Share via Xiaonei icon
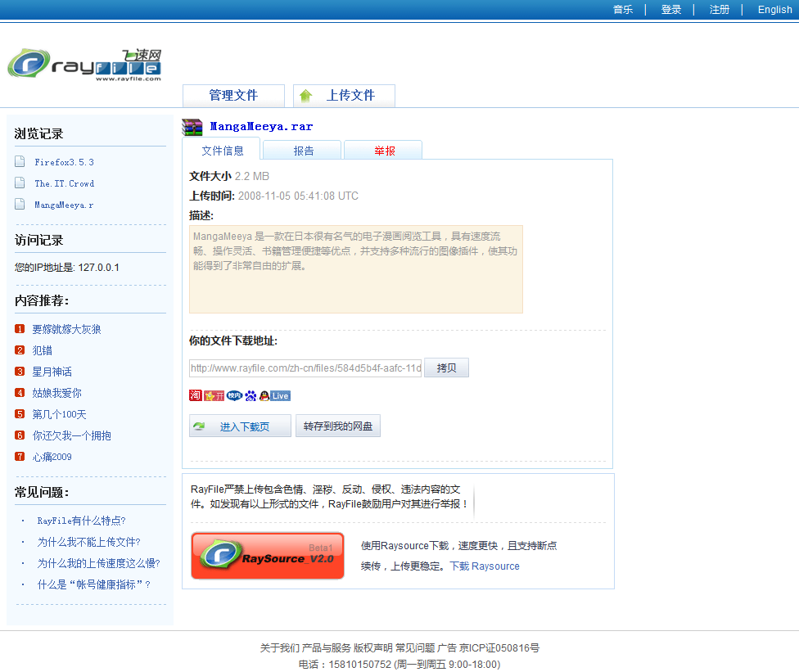This screenshot has width=799, height=672. coord(234,396)
